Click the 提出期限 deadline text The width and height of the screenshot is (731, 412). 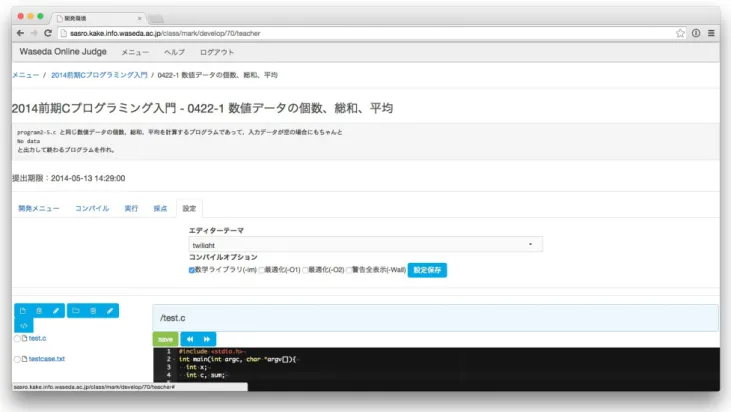coord(69,178)
